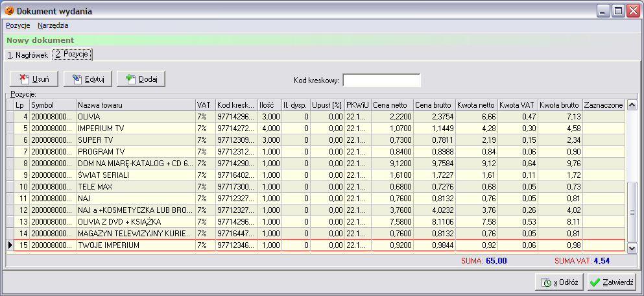
Task: Click Ilość value 4,000 for IMPERIUM TV
Action: coord(270,129)
